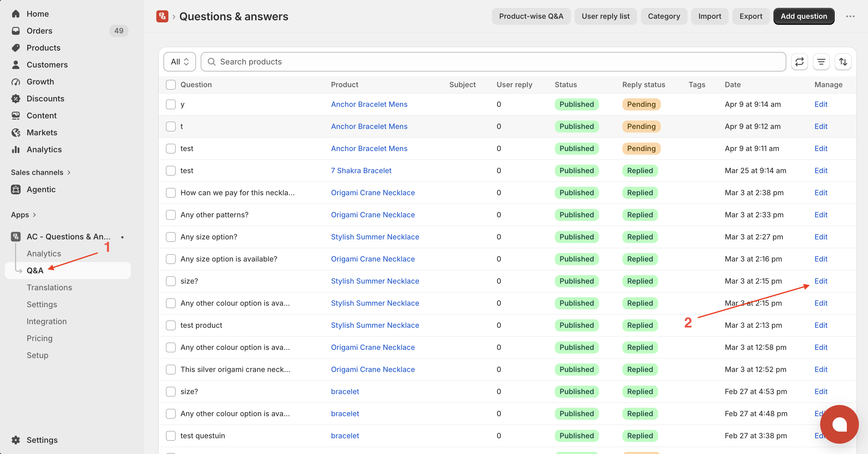Viewport: 868px width, 454px height.
Task: Open the Setup subpage
Action: coord(37,355)
